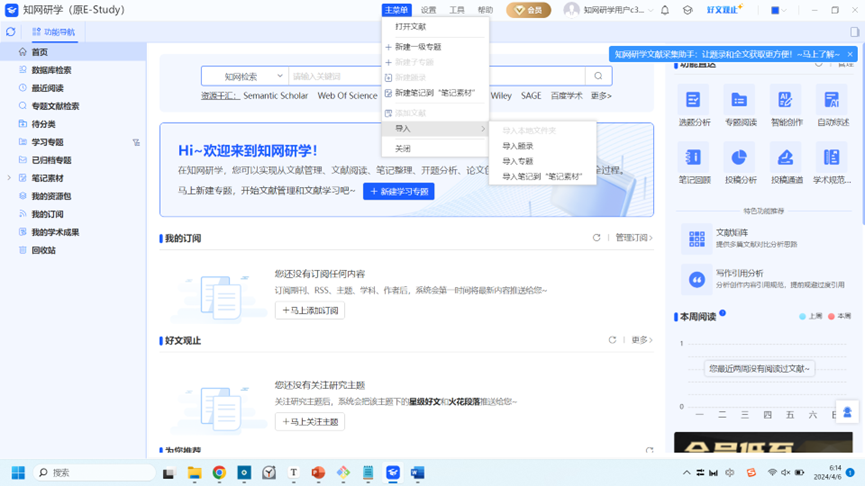Open 投稿分析 pie chart icon
865x486 pixels.
(x=739, y=158)
